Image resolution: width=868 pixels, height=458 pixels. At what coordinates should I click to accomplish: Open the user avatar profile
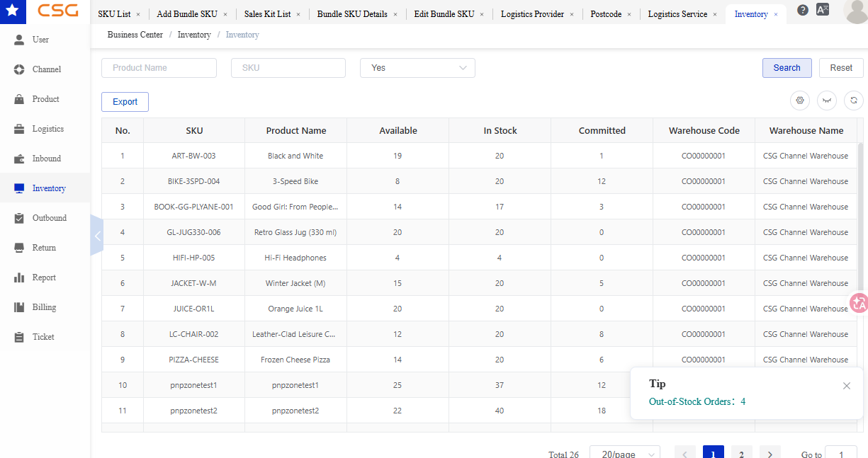[856, 11]
